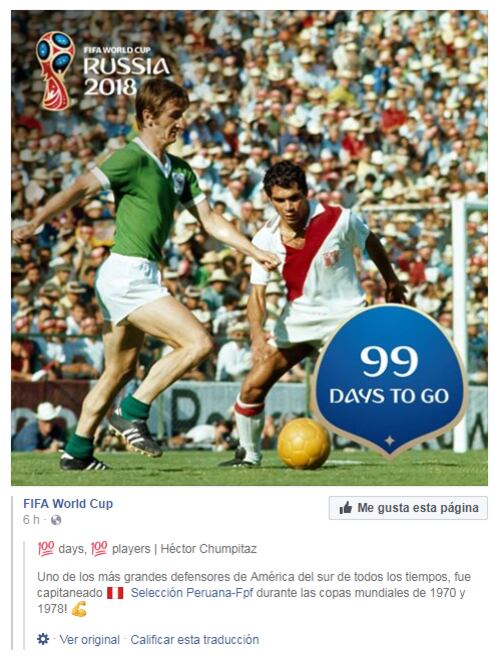
Task: Click the flexed bicep emoji
Action: (79, 609)
